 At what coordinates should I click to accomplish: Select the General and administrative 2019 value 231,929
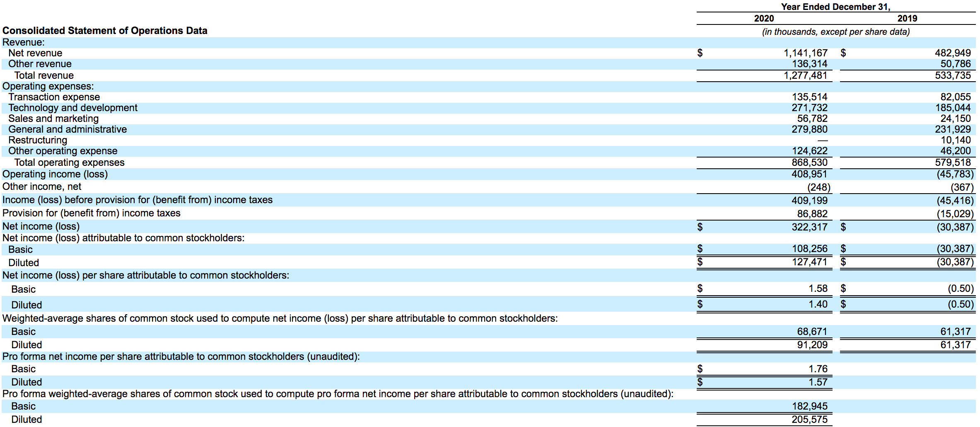pyautogui.click(x=953, y=129)
